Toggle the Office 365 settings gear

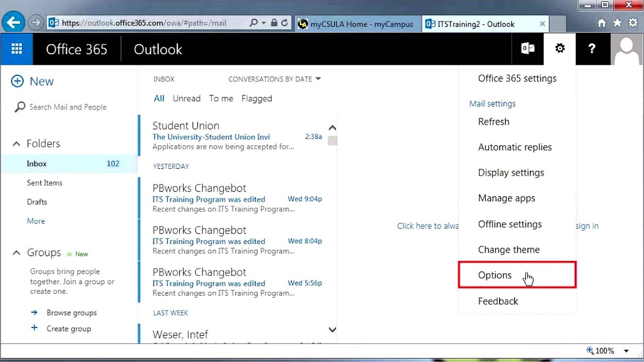[559, 49]
